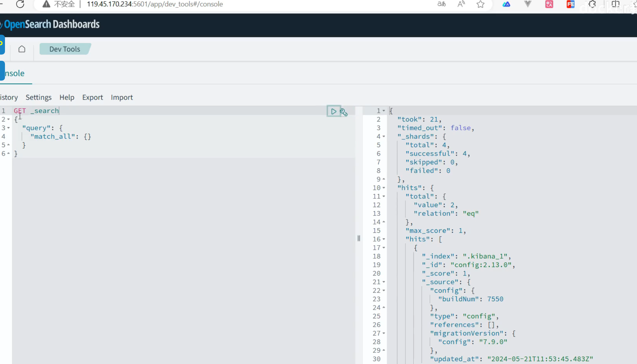Viewport: 637px width, 364px height.
Task: Collapse the "_shards" block on line 4
Action: point(384,136)
